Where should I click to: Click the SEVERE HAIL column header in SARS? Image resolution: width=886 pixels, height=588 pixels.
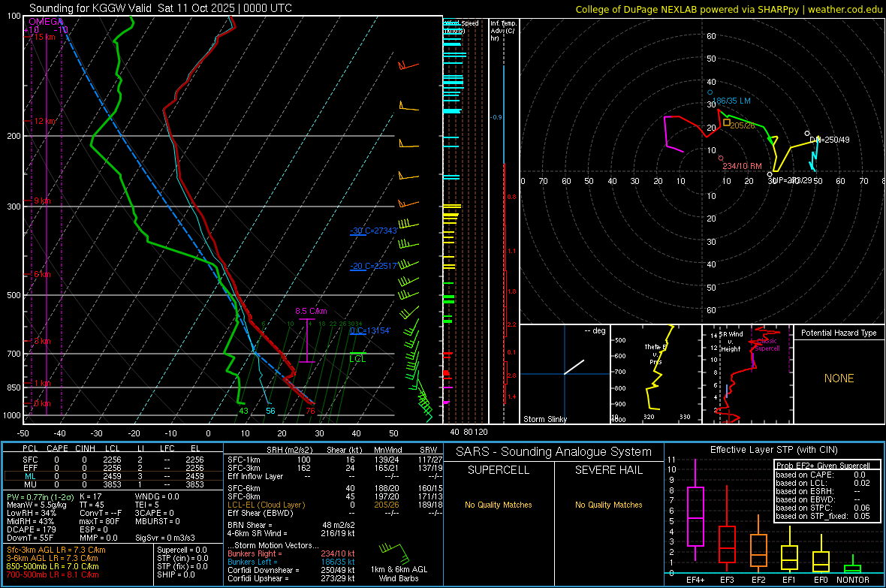click(608, 470)
